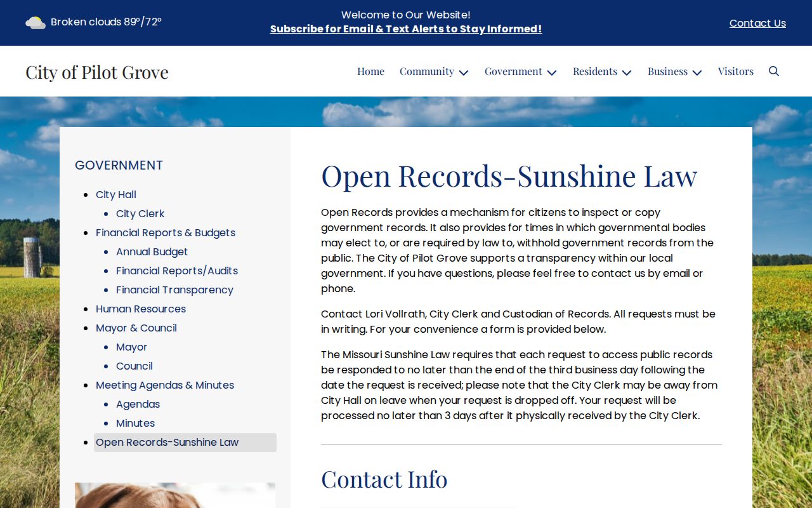Click the weather text Broken clouds 89°/72°

point(106,22)
